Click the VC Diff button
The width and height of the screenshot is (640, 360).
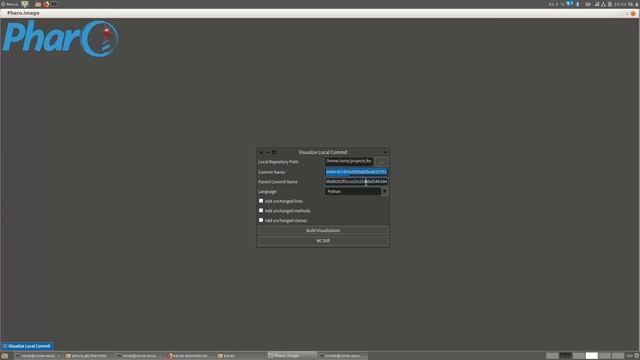323,241
